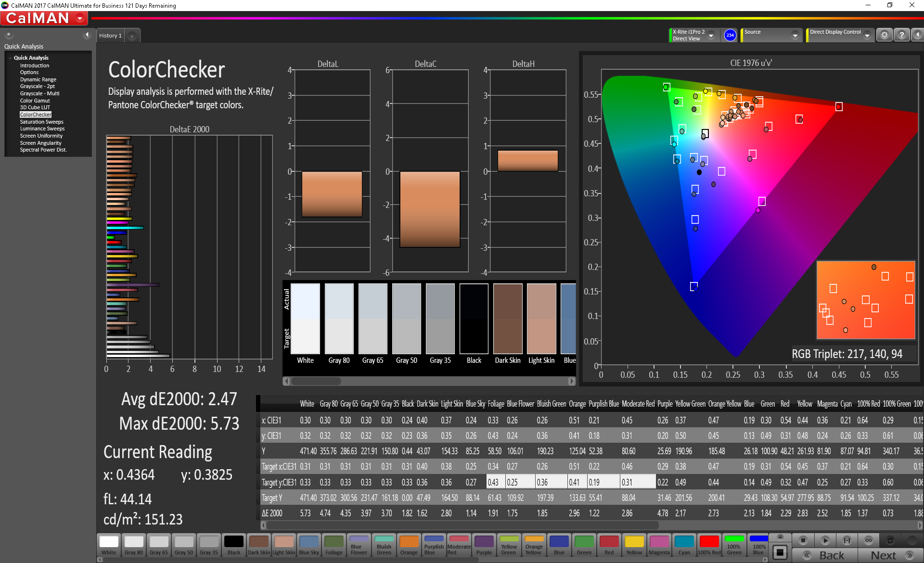Click the play read series icon

click(x=825, y=540)
